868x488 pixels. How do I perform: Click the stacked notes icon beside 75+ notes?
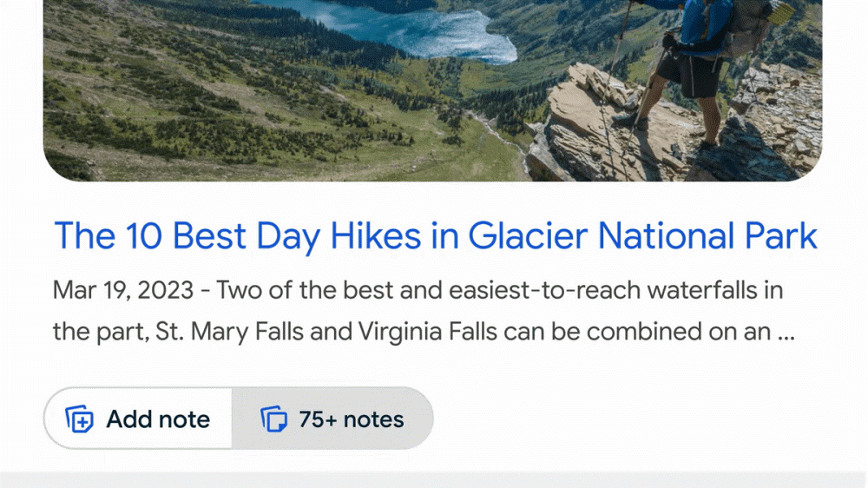[273, 419]
